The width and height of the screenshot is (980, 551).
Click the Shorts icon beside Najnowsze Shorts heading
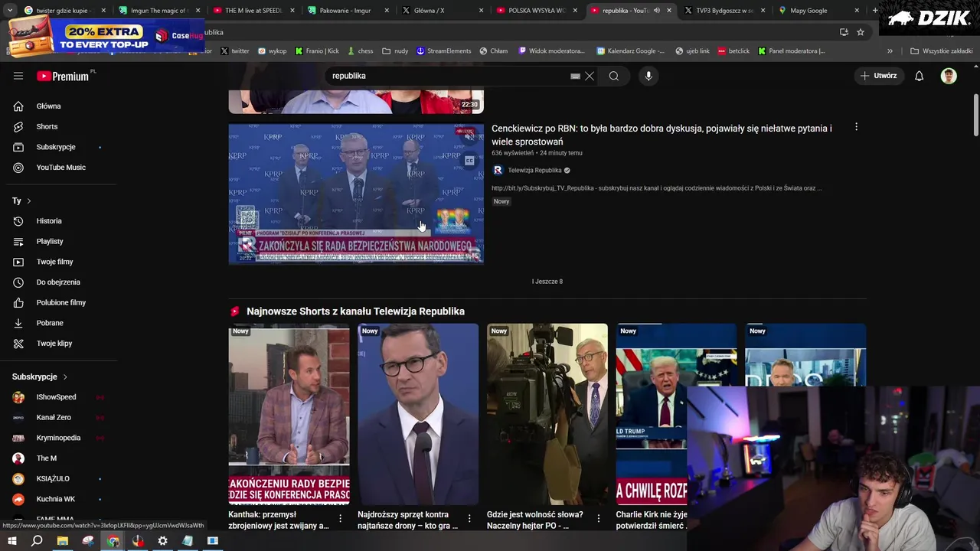235,311
